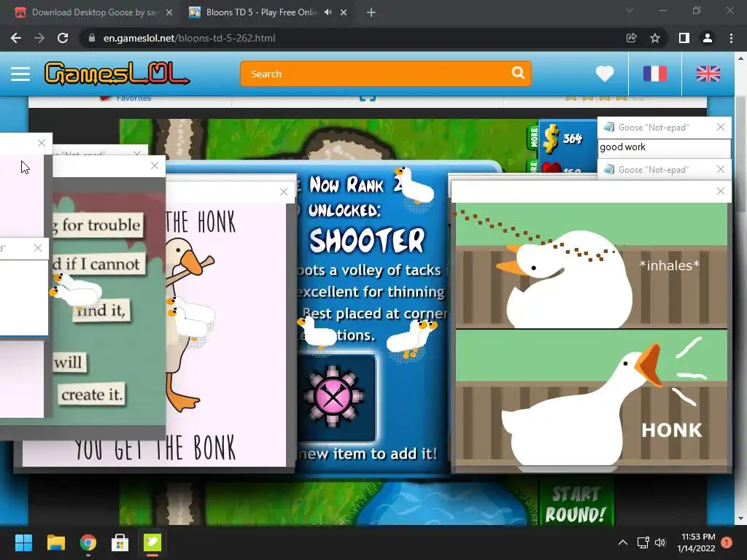Reload the page

63,38
